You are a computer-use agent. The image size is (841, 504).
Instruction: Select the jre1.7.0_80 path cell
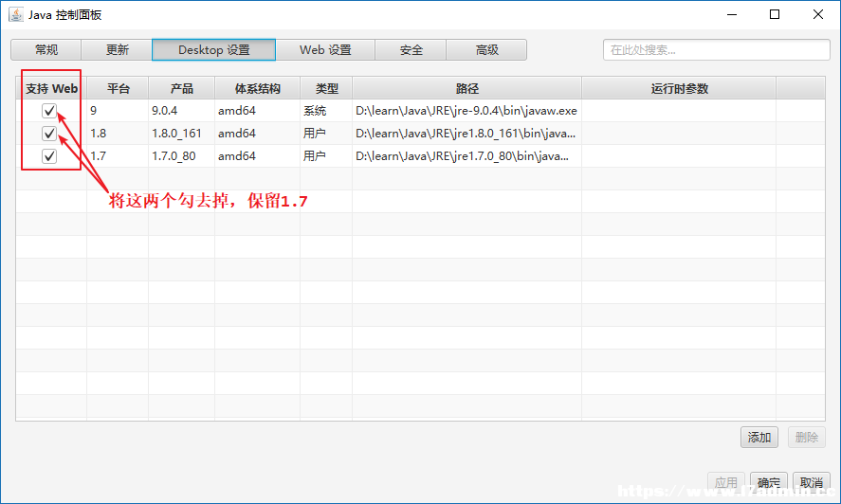pyautogui.click(x=467, y=156)
